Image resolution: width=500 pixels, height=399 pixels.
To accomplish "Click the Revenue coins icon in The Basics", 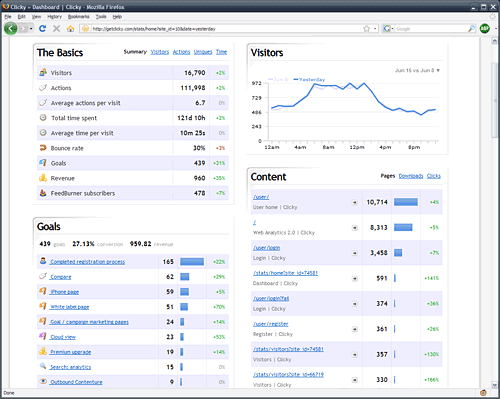I will [43, 178].
